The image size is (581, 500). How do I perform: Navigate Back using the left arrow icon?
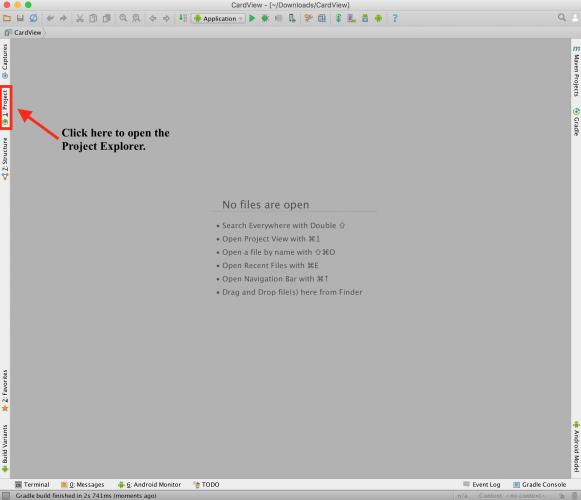(153, 18)
